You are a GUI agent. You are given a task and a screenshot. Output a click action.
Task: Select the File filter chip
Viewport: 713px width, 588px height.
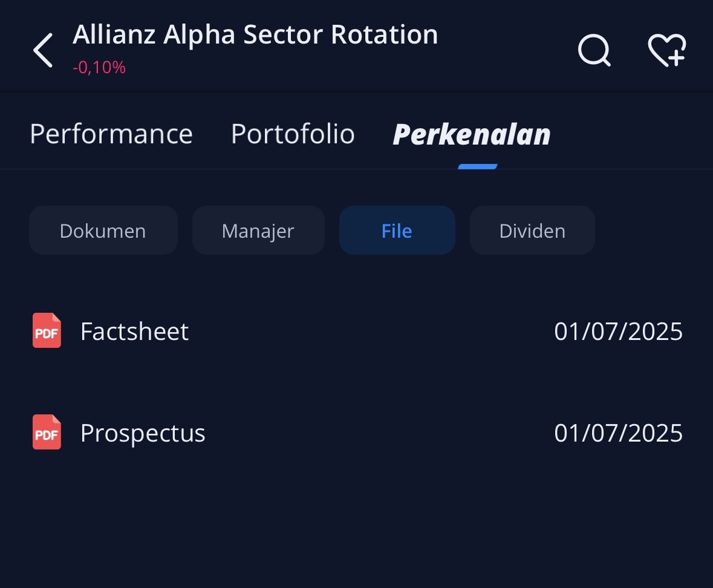[397, 230]
